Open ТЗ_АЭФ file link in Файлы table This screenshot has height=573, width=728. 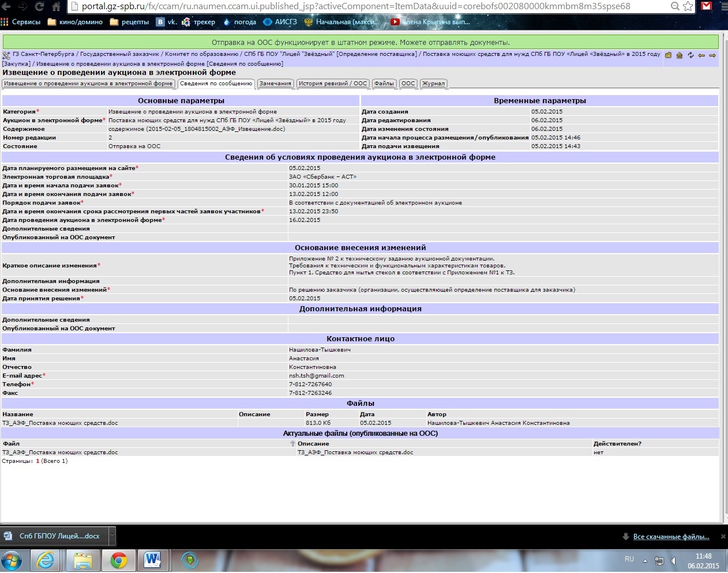pyautogui.click(x=60, y=423)
